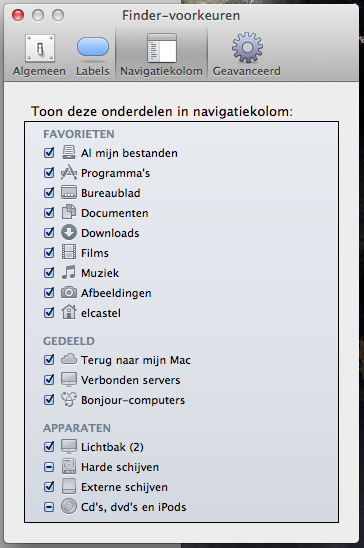Click the Cd's, dvd's en iPods disc icon
The width and height of the screenshot is (364, 548).
pyautogui.click(x=69, y=506)
